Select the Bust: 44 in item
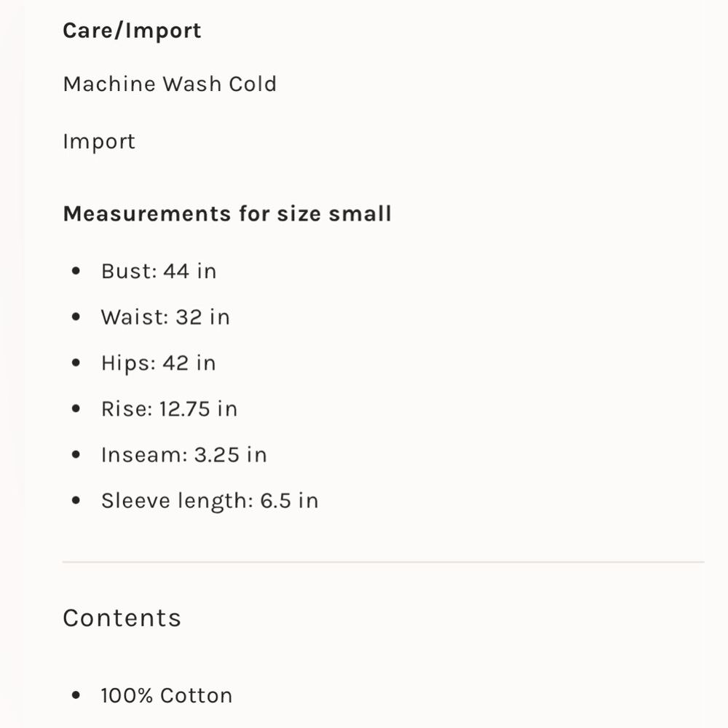The width and height of the screenshot is (728, 728). pyautogui.click(x=159, y=271)
